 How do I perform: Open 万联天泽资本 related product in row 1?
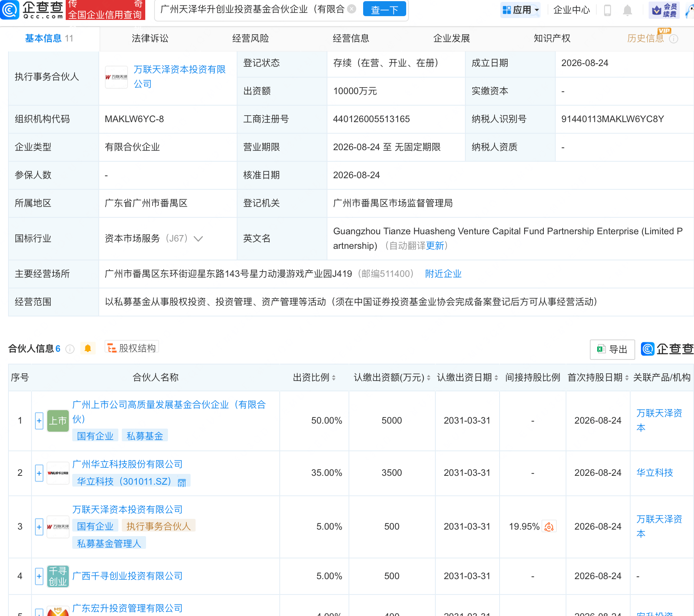(x=659, y=421)
